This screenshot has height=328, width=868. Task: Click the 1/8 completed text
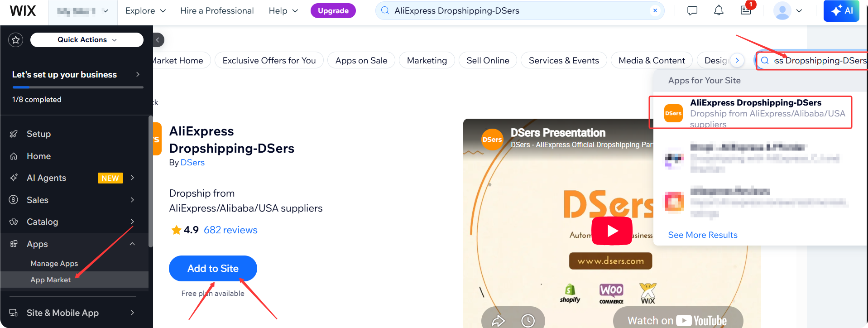37,100
